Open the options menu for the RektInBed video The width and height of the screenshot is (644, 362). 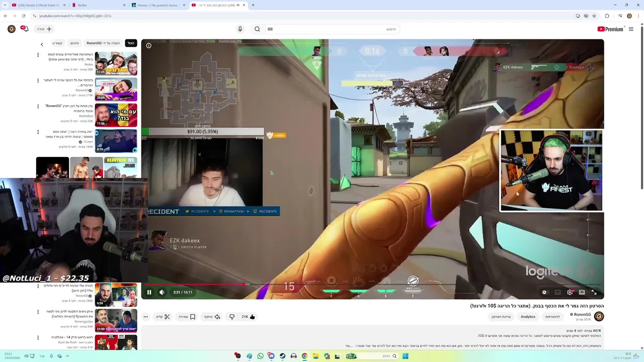coord(38,106)
